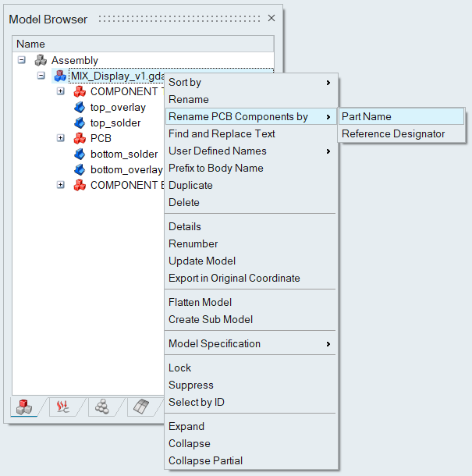472x476 pixels.
Task: Choose Lock from the context menu
Action: point(251,368)
